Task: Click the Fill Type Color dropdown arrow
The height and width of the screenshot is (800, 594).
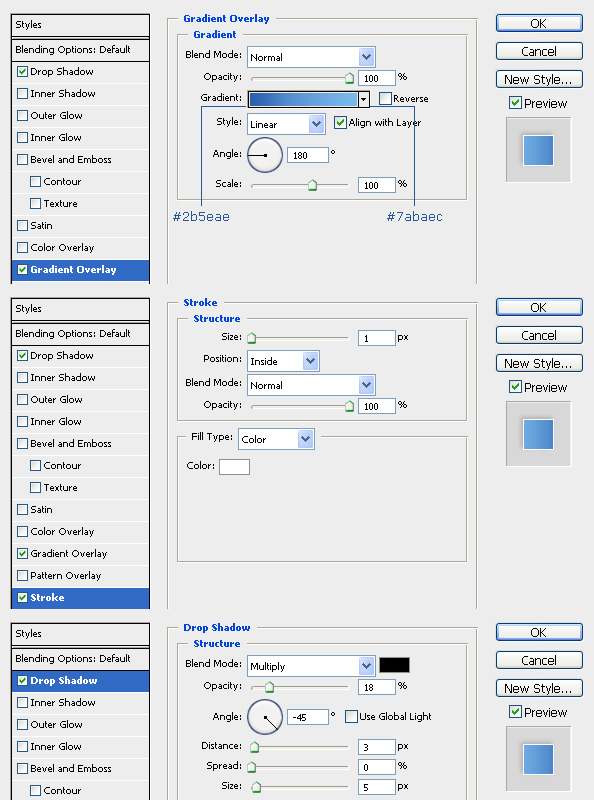Action: click(305, 439)
